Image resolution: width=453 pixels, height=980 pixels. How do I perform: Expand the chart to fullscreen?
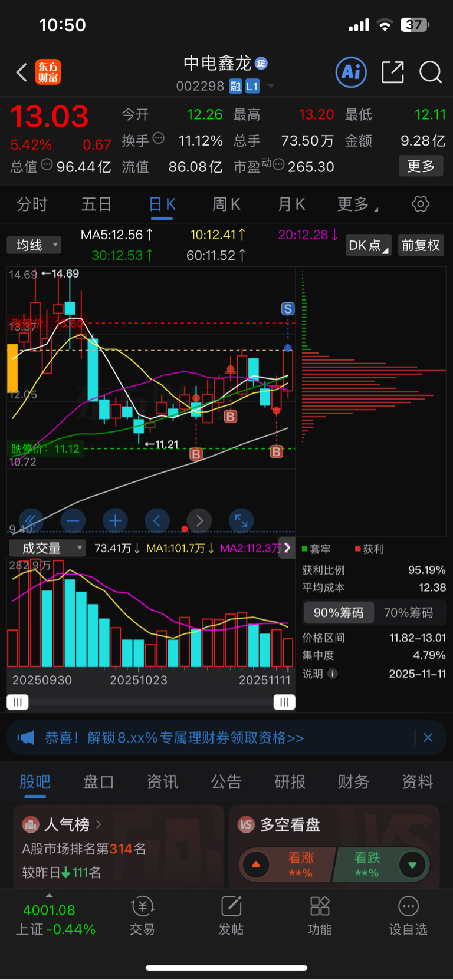pos(241,520)
